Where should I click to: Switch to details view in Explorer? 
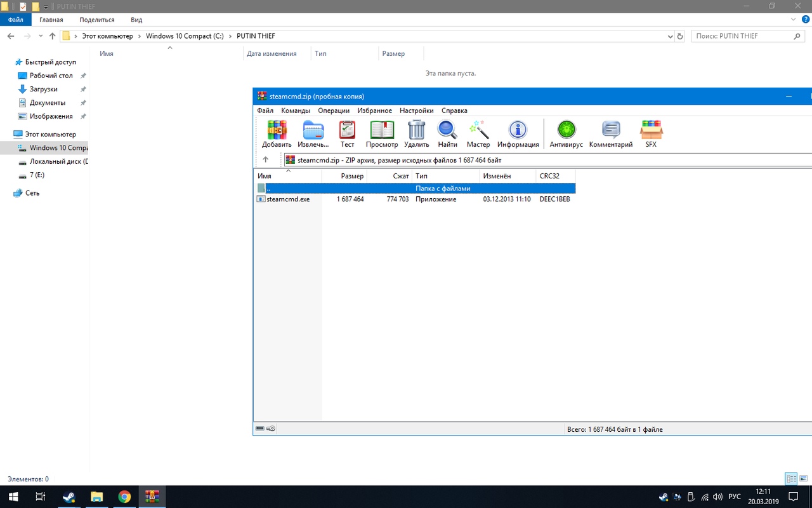click(x=791, y=479)
